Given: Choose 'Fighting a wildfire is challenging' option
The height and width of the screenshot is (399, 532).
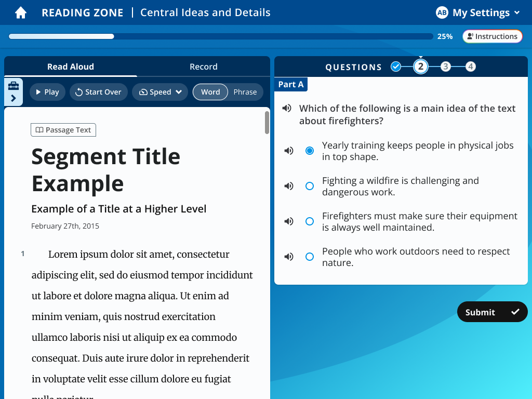Looking at the screenshot, I should [310, 186].
